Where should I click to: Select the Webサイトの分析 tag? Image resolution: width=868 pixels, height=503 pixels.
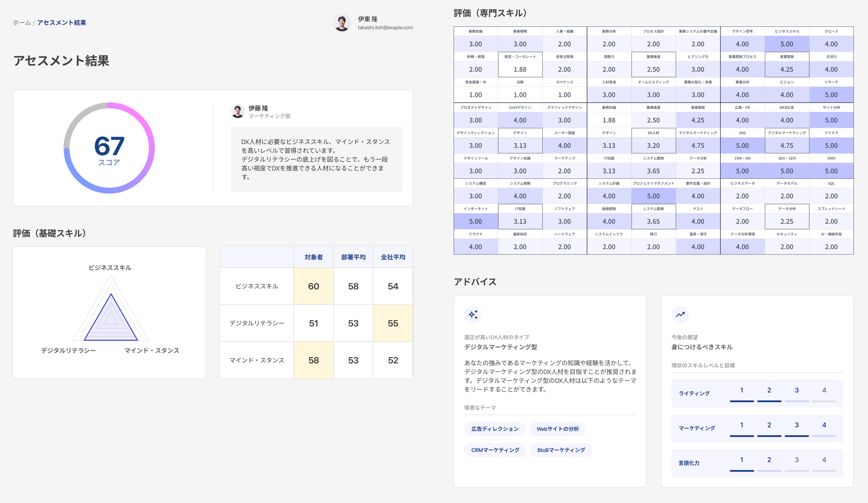coord(558,429)
